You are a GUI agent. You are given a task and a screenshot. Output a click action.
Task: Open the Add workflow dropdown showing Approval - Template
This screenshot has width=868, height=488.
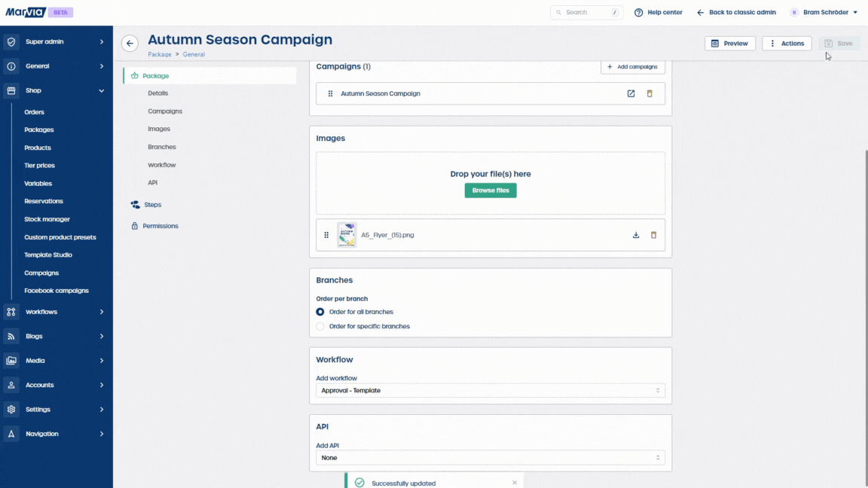pyautogui.click(x=490, y=390)
